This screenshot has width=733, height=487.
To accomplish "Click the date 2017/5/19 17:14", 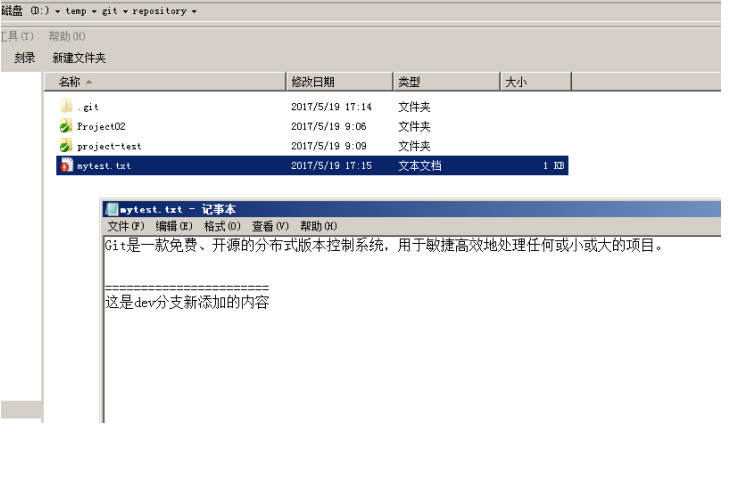I will (x=331, y=107).
